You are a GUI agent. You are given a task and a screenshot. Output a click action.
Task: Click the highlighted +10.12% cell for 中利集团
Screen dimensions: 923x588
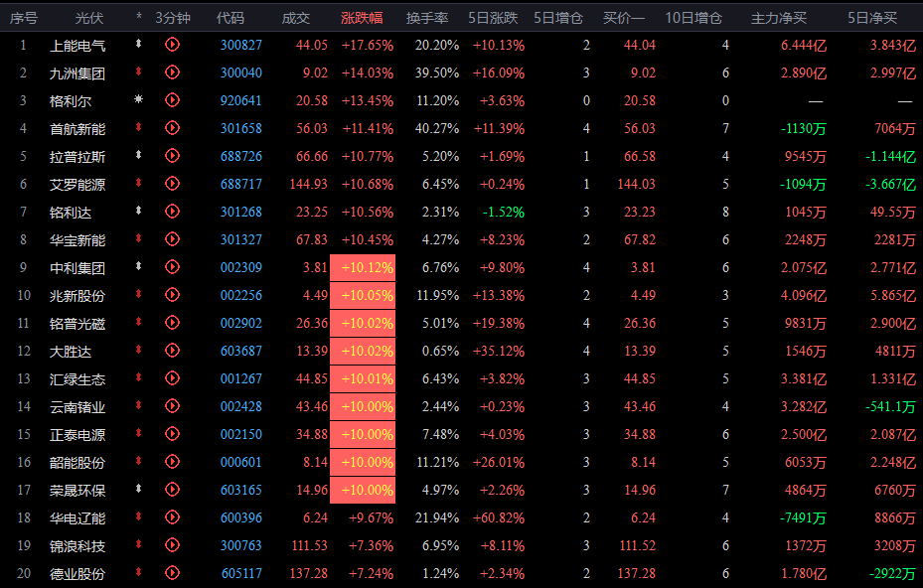[x=364, y=267]
